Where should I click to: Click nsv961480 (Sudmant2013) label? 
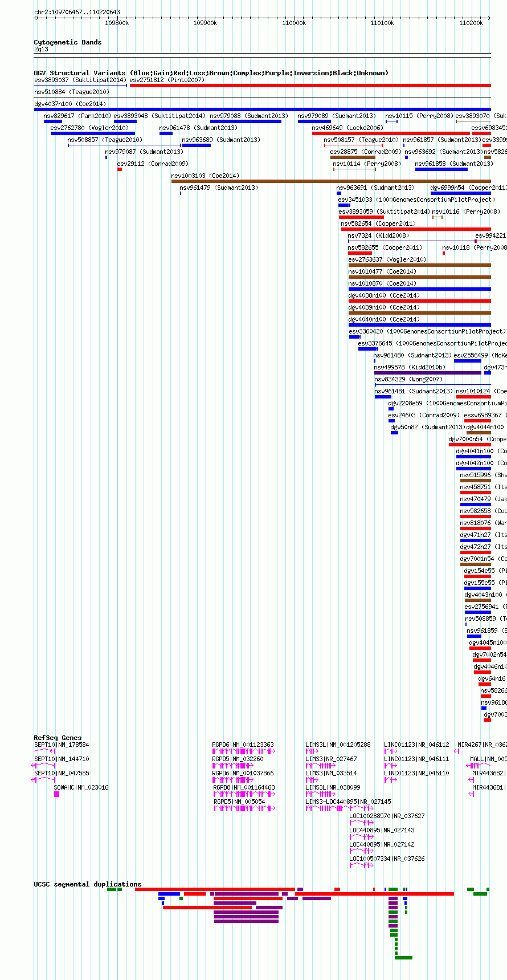click(413, 355)
